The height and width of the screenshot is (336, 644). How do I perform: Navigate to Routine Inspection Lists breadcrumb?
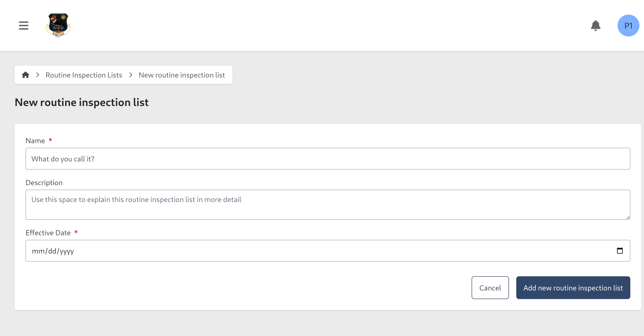84,75
